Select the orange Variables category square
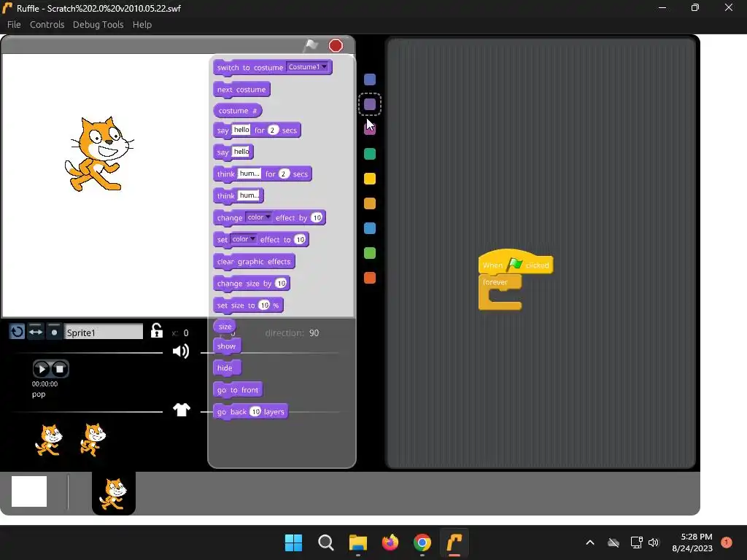Screen dimensions: 747x560 370,203
